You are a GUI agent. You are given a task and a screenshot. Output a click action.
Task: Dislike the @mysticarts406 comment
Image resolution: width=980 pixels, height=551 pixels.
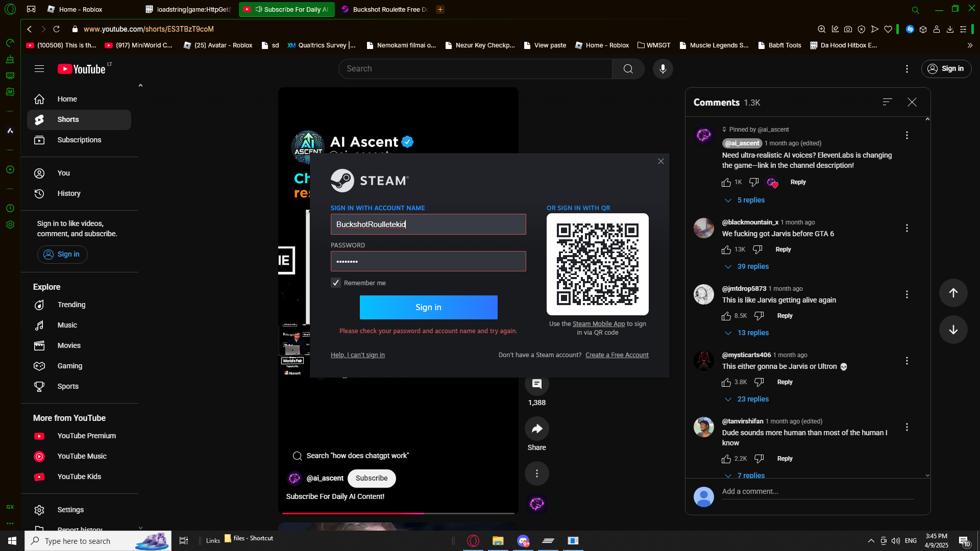point(759,383)
